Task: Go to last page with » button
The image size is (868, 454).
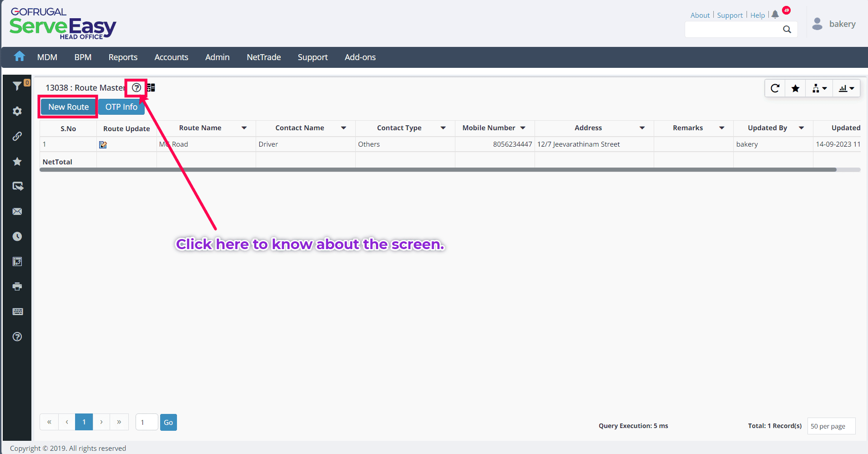Action: 119,422
